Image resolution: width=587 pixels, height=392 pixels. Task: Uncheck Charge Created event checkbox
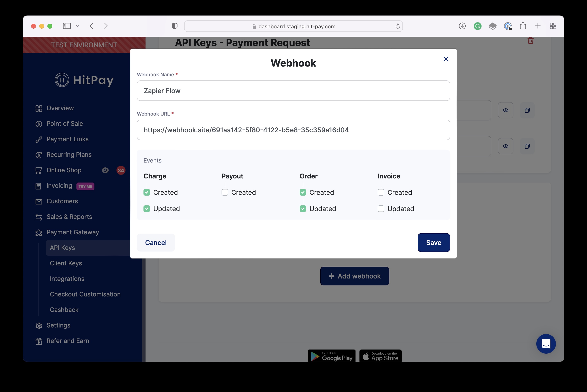[147, 192]
